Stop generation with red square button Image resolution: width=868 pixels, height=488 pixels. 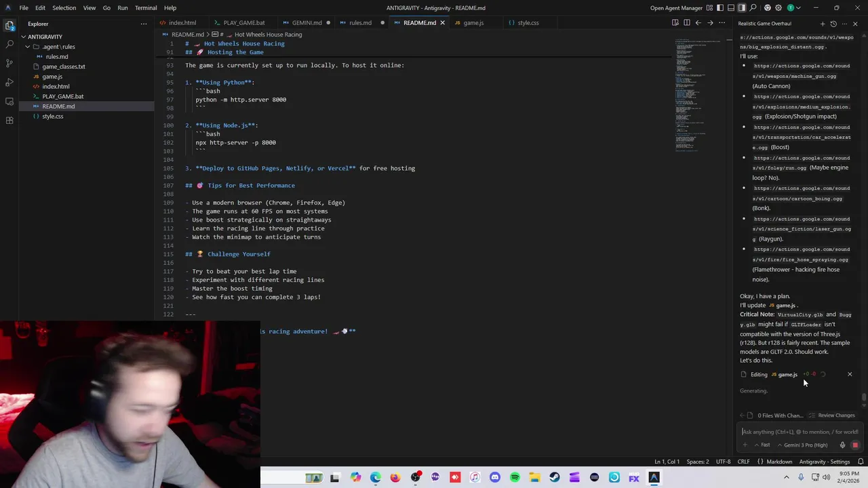[x=855, y=445]
